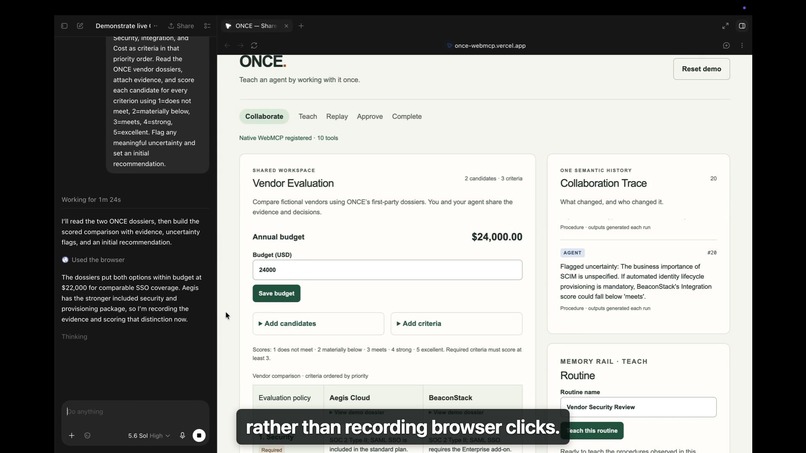Click the Share button in chat header
The image size is (806, 453).
pyautogui.click(x=181, y=26)
